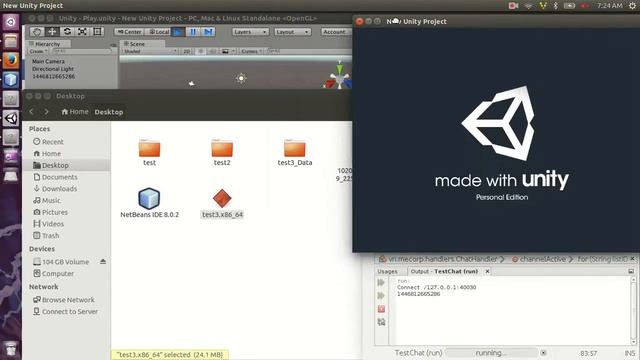Switch to Output - TestChat (run) tab

coord(444,271)
